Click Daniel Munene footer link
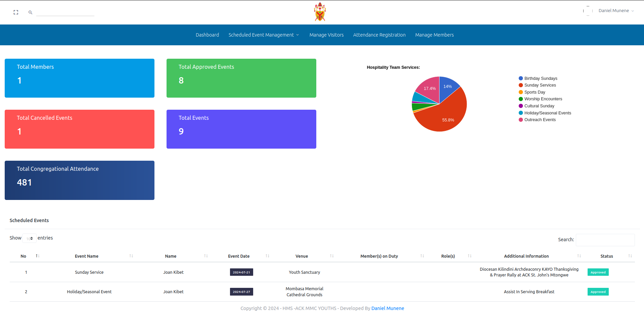Screen dimensions: 644x311 coord(387,308)
